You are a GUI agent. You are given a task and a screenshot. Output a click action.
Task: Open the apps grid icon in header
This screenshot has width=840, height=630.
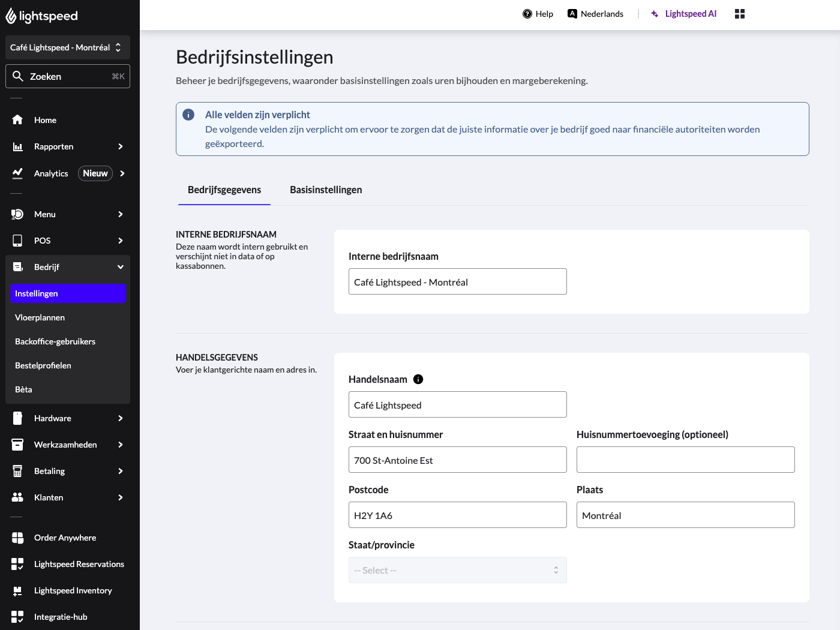[x=740, y=14]
